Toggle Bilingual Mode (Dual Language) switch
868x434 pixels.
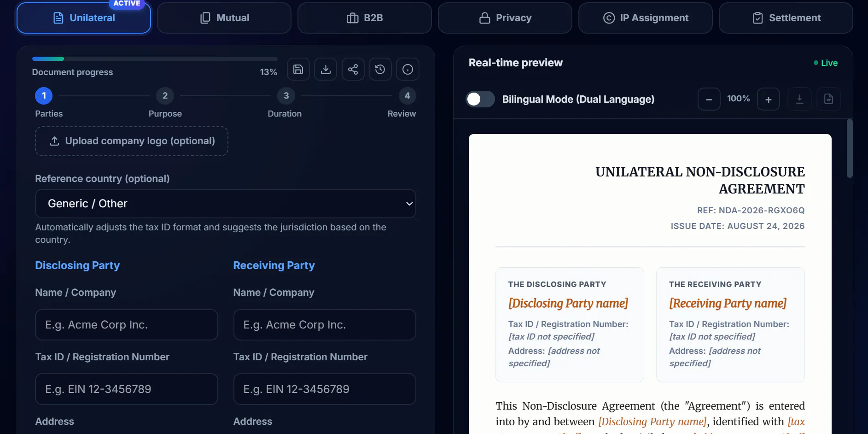click(480, 99)
